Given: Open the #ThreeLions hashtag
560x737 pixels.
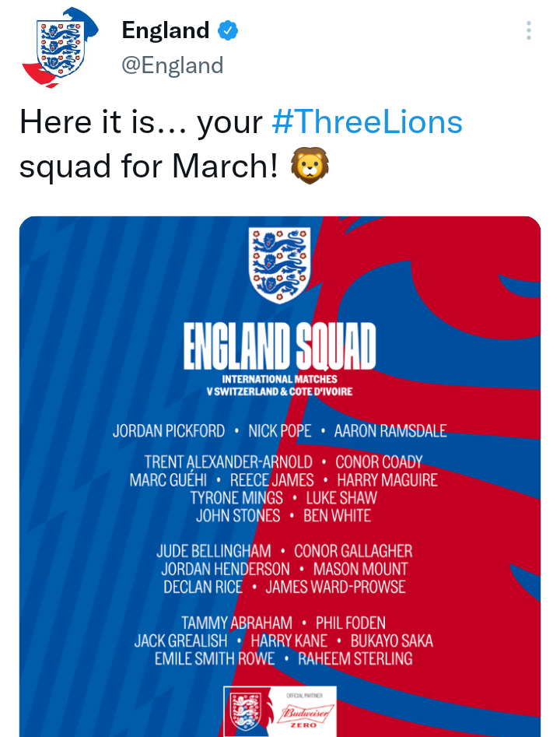Looking at the screenshot, I should point(367,121).
